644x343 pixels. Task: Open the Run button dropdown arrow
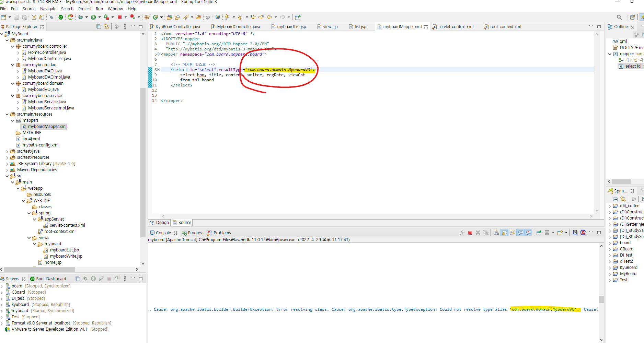[x=100, y=17]
